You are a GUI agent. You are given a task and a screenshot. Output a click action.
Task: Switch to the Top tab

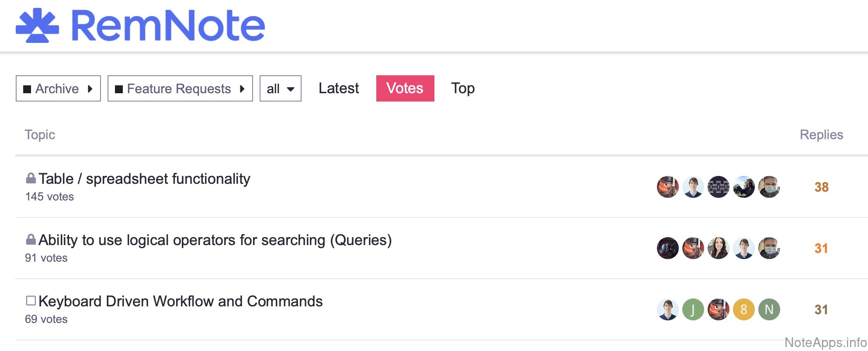point(463,88)
